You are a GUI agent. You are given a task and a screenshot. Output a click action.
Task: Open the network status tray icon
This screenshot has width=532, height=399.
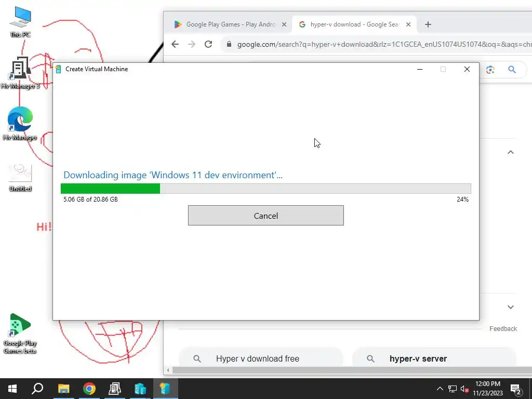pyautogui.click(x=453, y=389)
